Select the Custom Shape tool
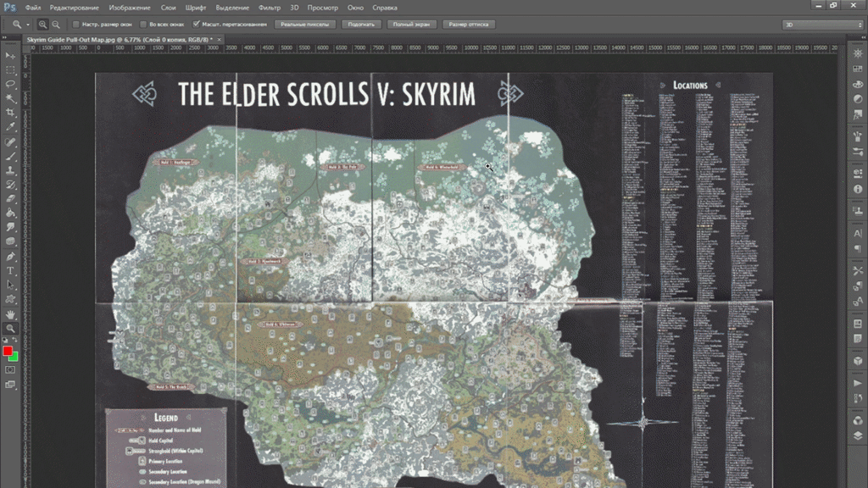 10,299
